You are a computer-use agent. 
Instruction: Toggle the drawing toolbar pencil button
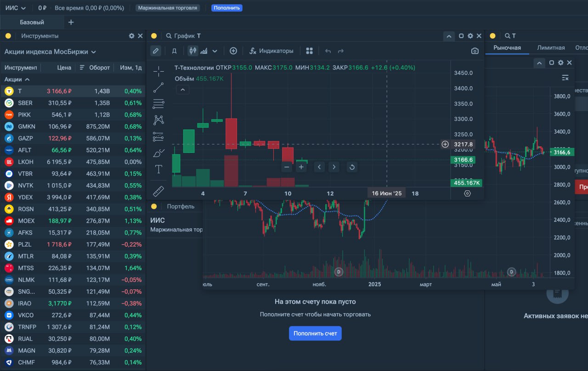(156, 51)
